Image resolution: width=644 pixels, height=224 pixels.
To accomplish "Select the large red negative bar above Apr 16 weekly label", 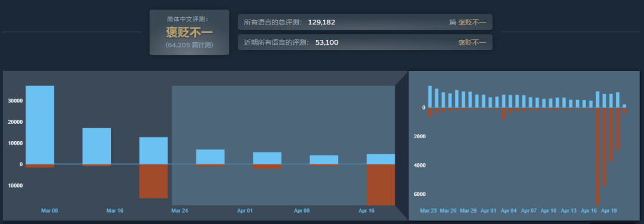I will tap(380, 185).
